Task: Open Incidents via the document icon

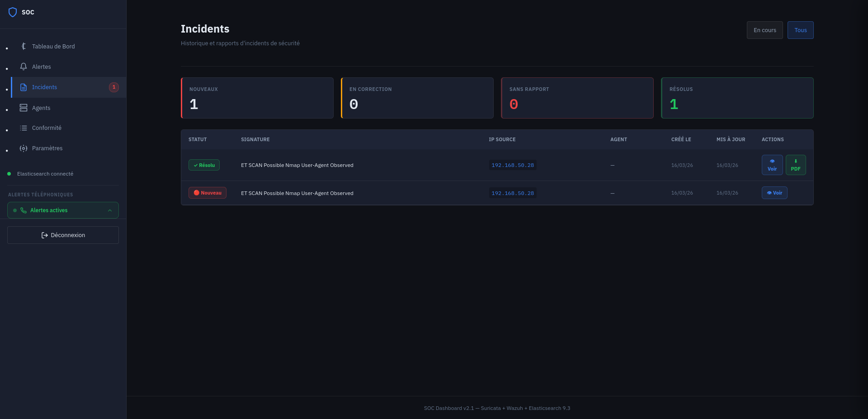Action: point(23,87)
